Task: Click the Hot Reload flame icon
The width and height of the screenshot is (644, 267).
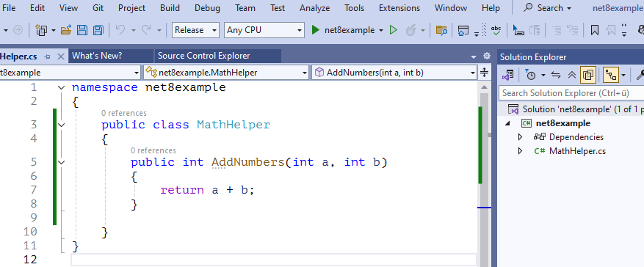Action: (x=410, y=30)
